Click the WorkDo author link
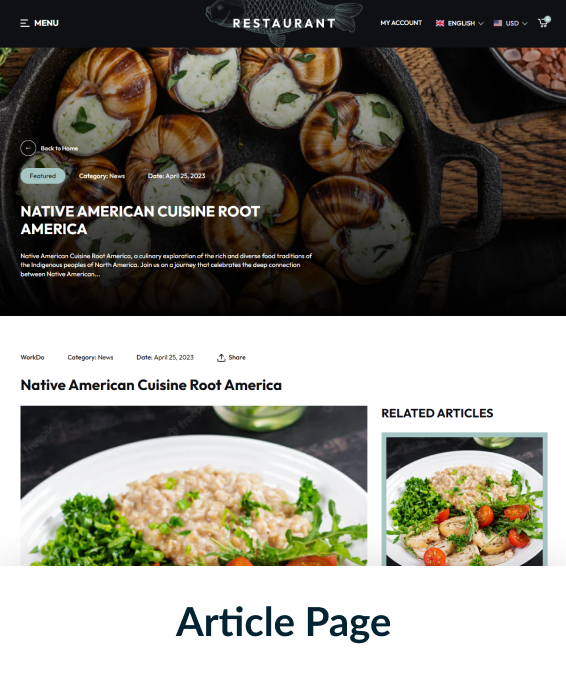 (x=32, y=357)
